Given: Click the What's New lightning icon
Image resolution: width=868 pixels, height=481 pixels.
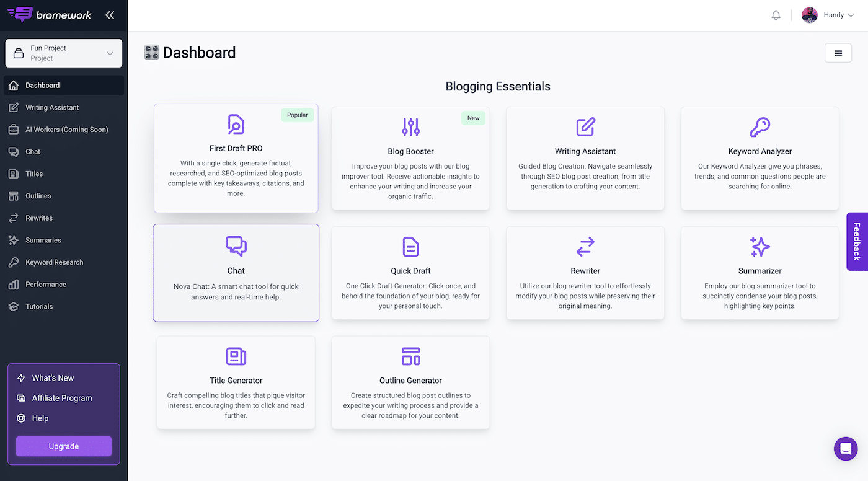Looking at the screenshot, I should click(x=21, y=378).
